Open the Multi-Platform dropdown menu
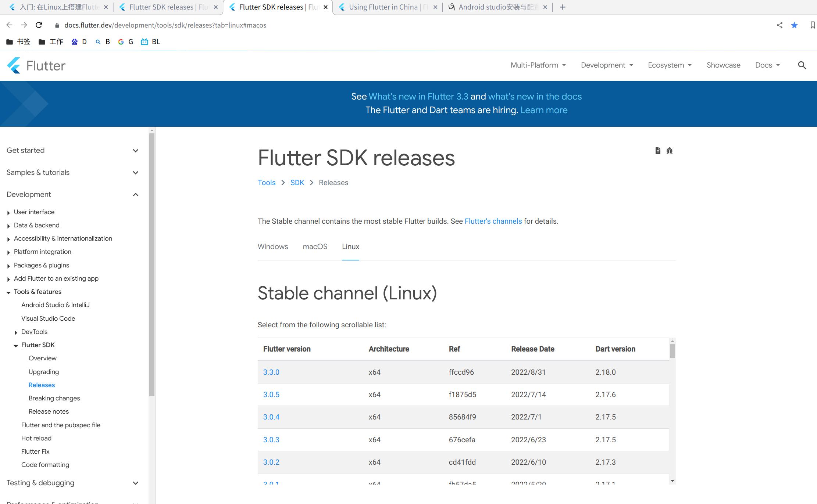The width and height of the screenshot is (817, 504). (538, 65)
